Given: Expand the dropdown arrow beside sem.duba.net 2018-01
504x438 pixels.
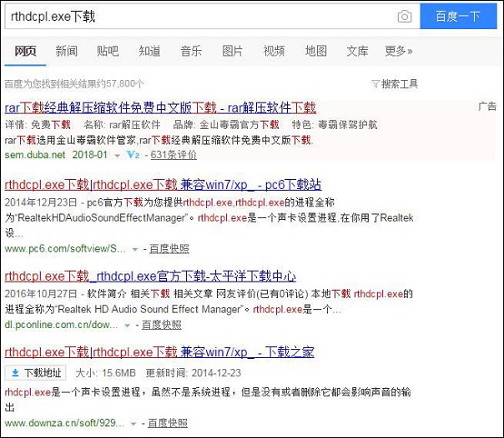Looking at the screenshot, I should [117, 155].
